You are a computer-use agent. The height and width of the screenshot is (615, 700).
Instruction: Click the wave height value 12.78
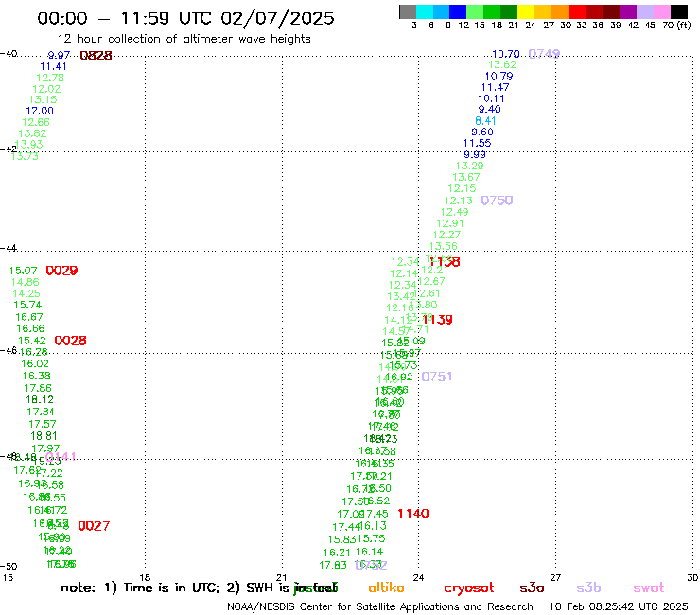pyautogui.click(x=50, y=78)
